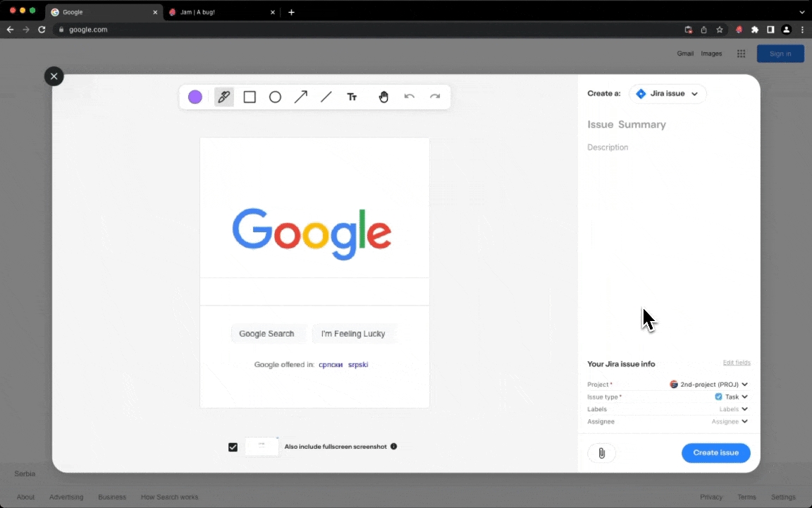Select the rectangle shape tool

click(x=250, y=97)
